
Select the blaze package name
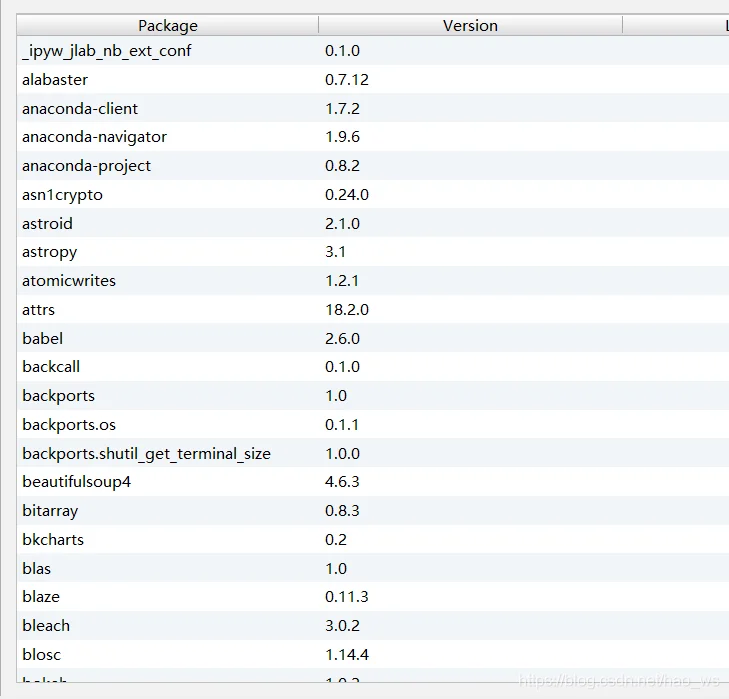[41, 597]
